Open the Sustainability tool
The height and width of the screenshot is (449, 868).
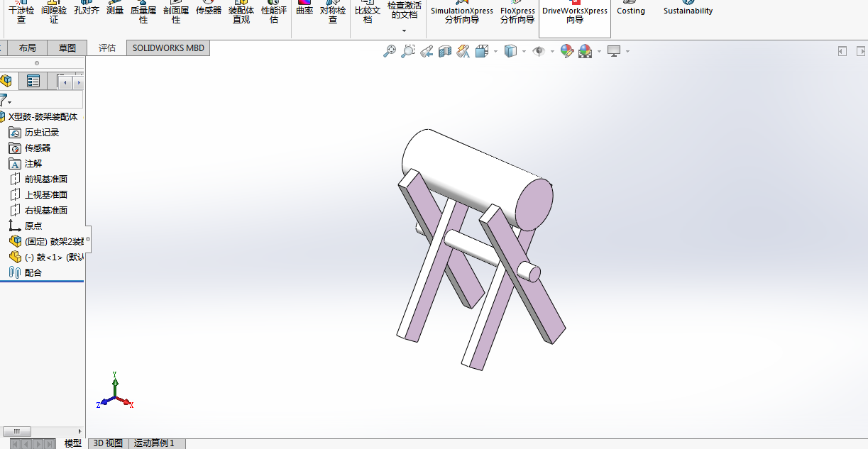coord(688,9)
